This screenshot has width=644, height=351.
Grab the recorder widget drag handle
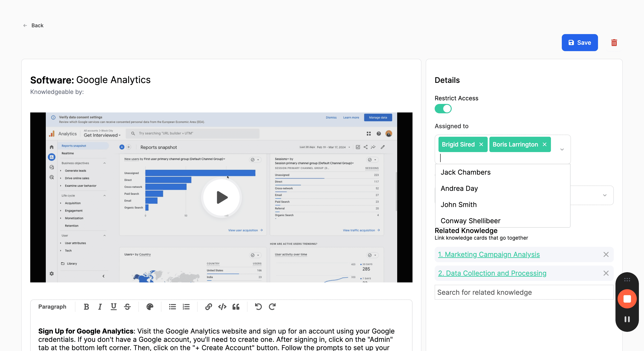(627, 280)
